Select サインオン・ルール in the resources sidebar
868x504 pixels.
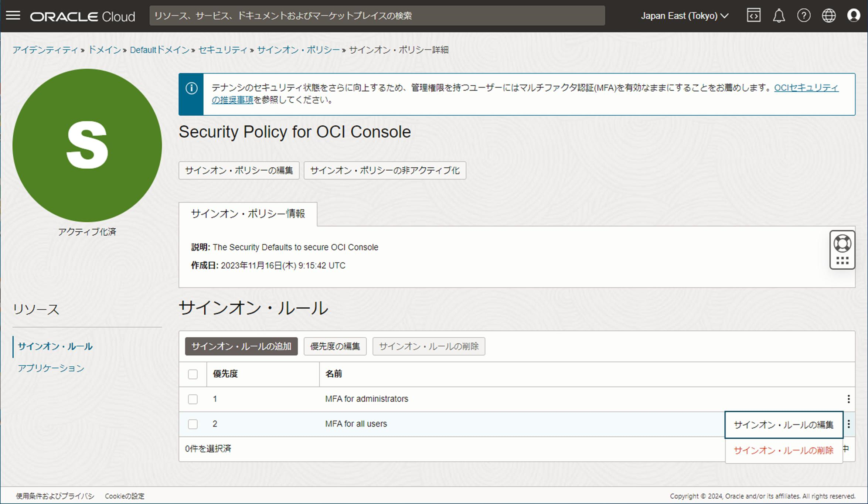coord(55,346)
